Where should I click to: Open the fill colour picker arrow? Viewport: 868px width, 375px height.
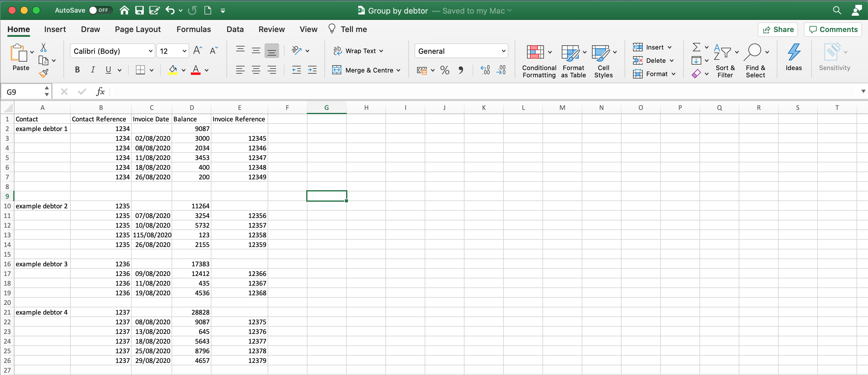click(x=184, y=70)
